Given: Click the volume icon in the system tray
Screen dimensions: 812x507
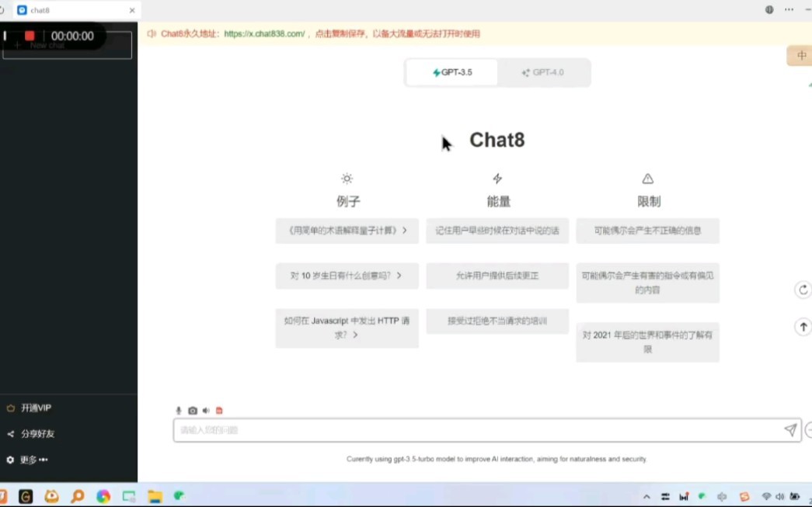Looking at the screenshot, I should pyautogui.click(x=779, y=497).
